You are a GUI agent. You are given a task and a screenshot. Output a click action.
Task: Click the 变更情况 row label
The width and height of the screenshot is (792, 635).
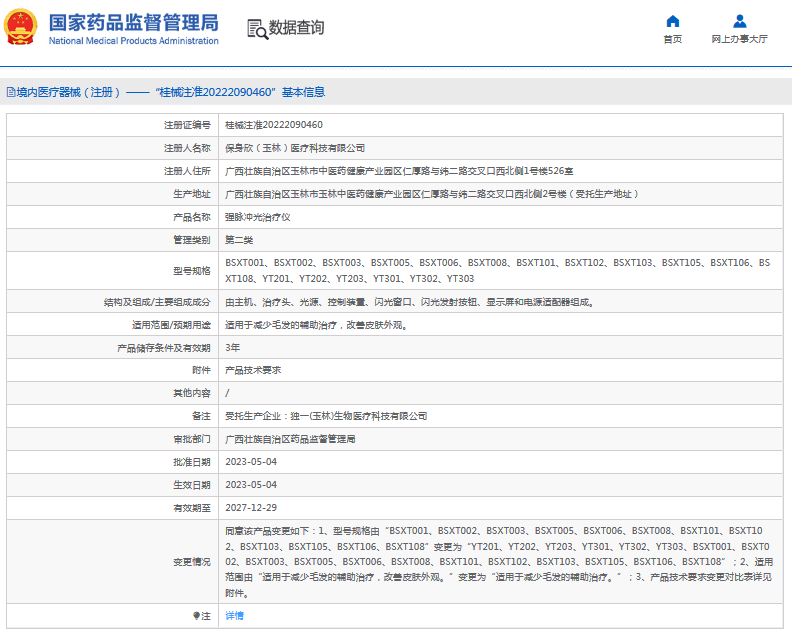[191, 562]
